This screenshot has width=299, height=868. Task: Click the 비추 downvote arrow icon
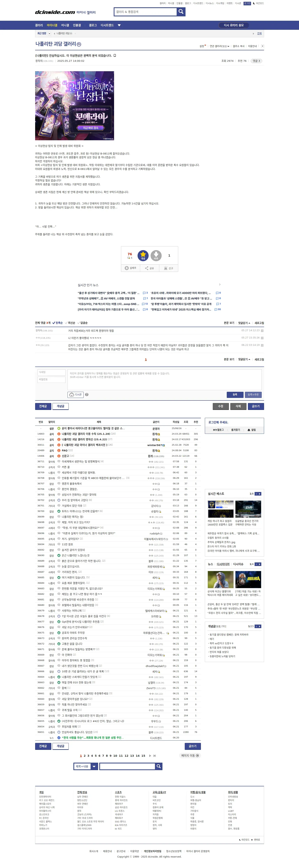(156, 255)
